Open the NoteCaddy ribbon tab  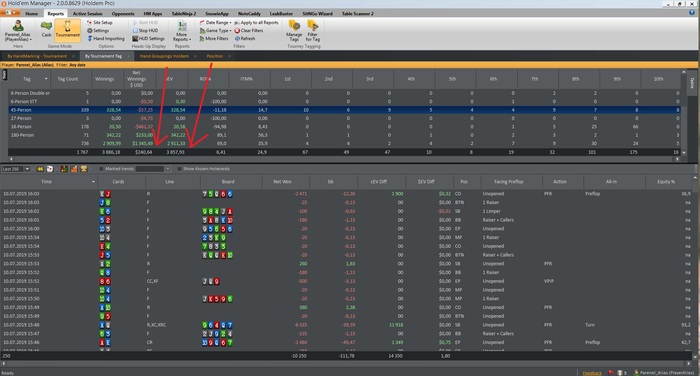[x=249, y=13]
